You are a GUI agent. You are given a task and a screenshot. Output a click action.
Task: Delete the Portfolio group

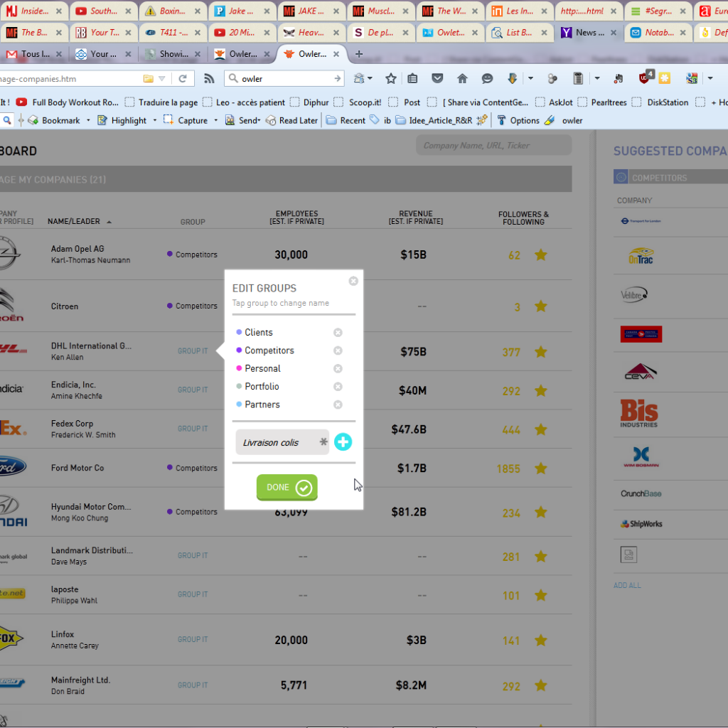click(x=338, y=386)
